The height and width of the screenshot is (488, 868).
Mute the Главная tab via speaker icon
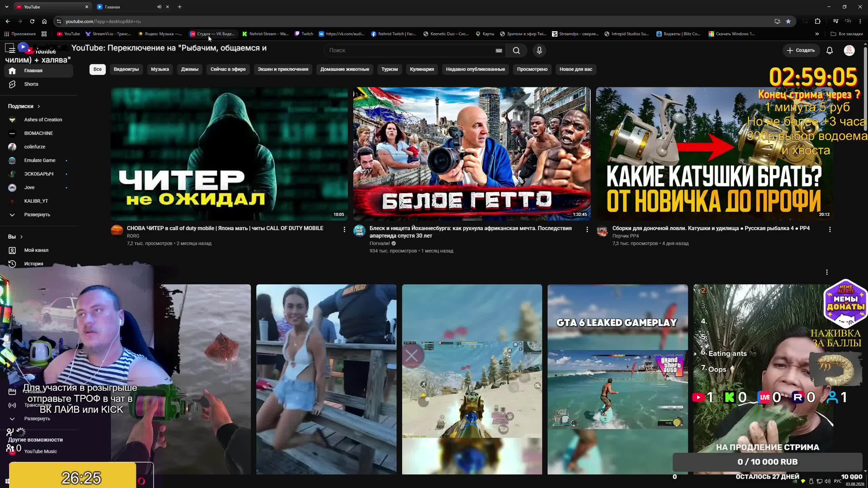tap(159, 7)
